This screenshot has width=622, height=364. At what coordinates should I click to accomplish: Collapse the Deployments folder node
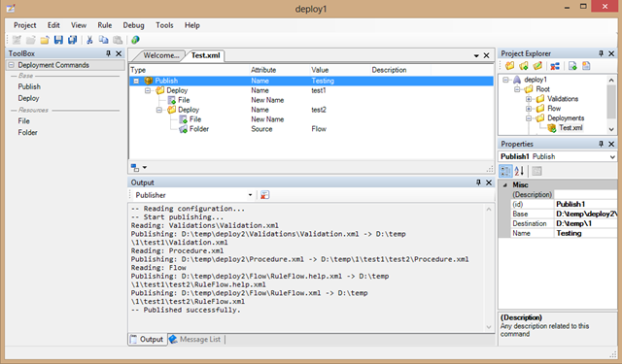click(529, 118)
